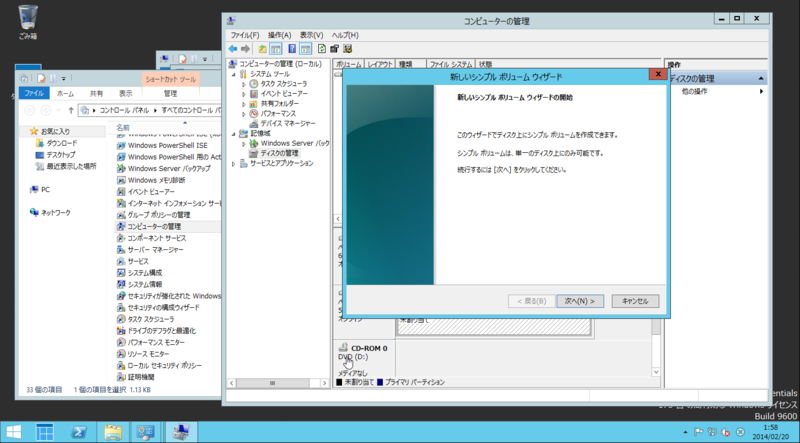This screenshot has height=443, width=800.
Task: Toggle the Show/Hide Action Pane icon
Action: [305, 49]
